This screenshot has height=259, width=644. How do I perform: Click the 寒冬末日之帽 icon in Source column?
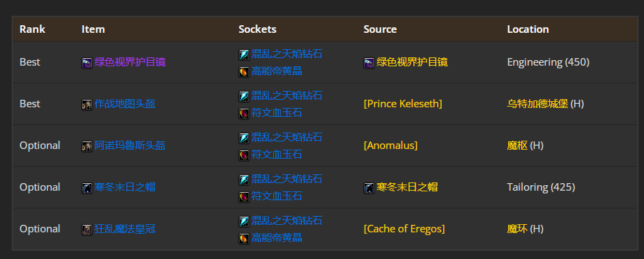click(369, 188)
